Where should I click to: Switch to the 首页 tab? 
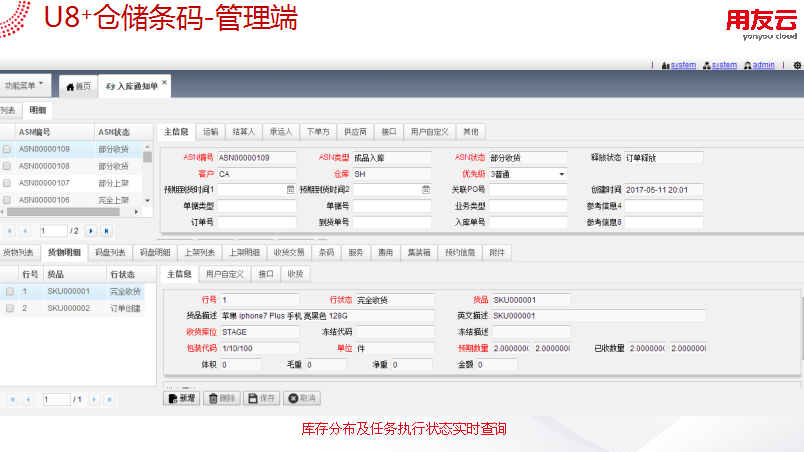click(78, 87)
